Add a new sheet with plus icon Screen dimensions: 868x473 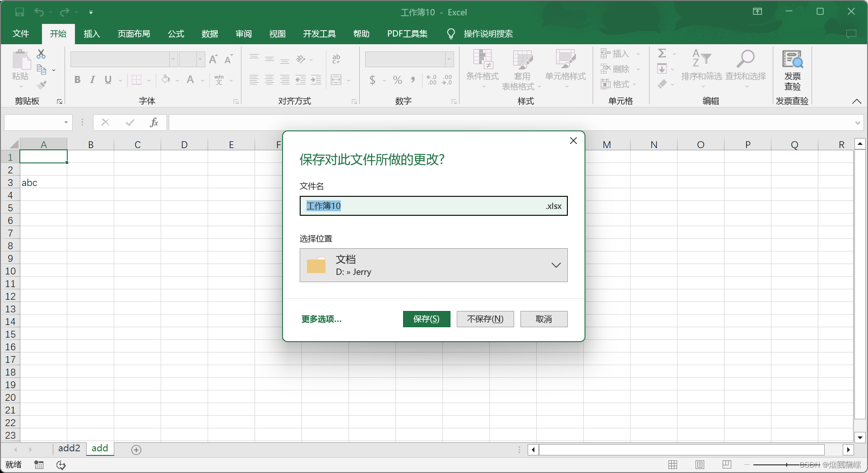click(136, 450)
